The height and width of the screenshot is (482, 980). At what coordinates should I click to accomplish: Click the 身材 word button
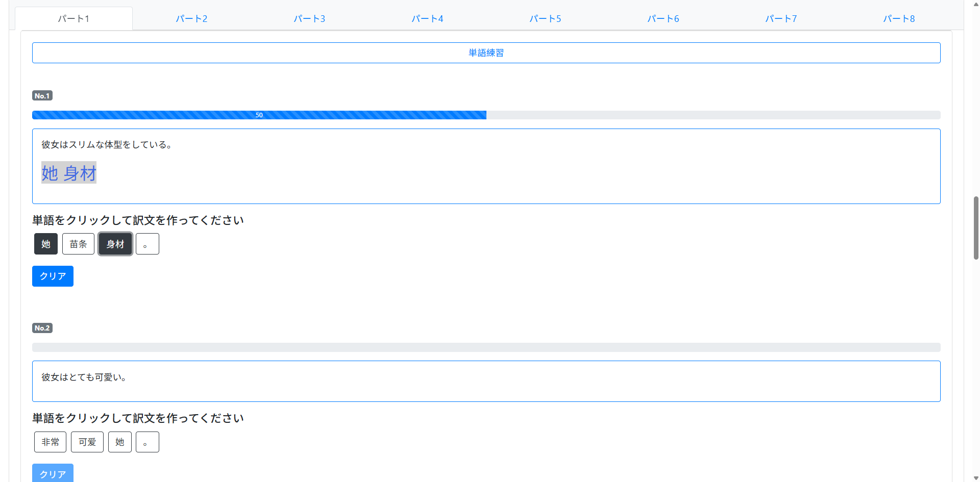(x=115, y=244)
